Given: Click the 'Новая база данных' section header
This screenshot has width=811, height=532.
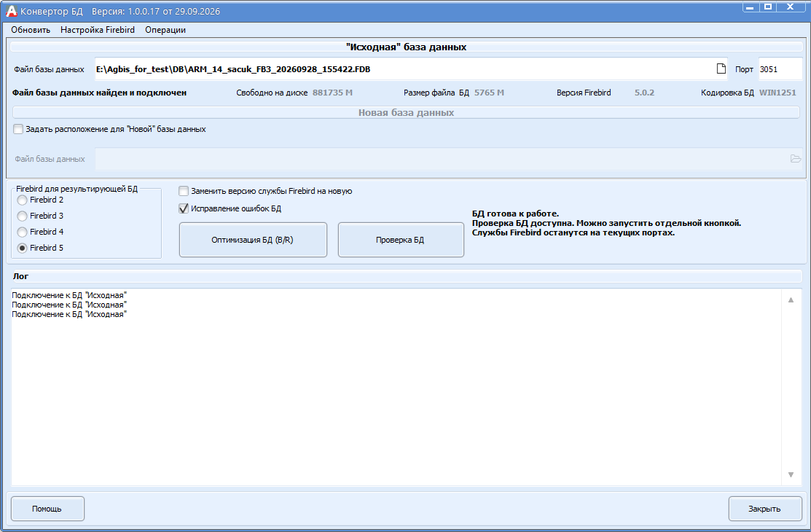Looking at the screenshot, I should coord(406,112).
